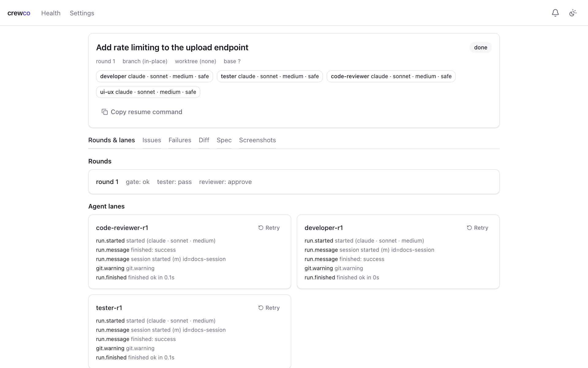Select the round 1 row label
Image resolution: width=588 pixels, height=368 pixels.
coord(107,182)
